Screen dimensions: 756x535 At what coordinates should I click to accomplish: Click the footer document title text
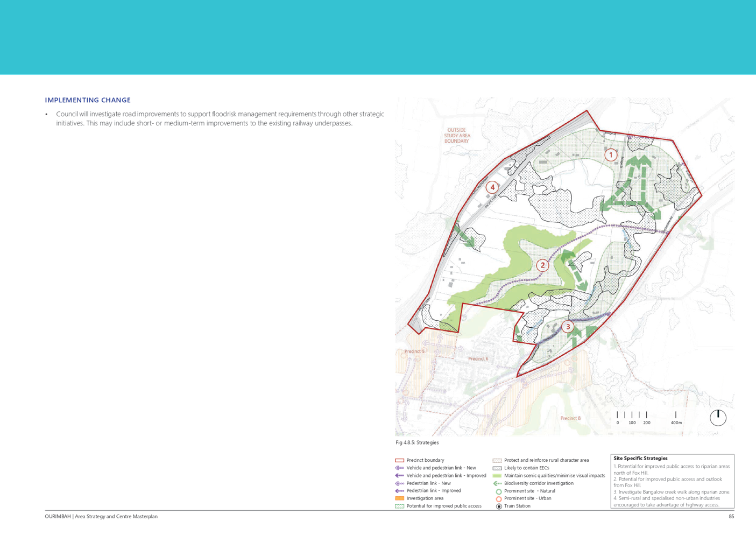coord(101,517)
